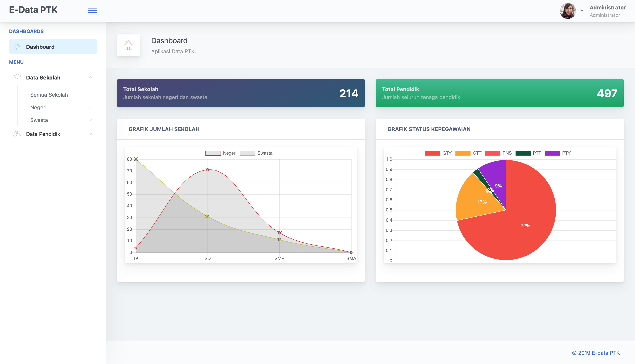Expand the Swasta submenu chevron
The width and height of the screenshot is (635, 364).
coord(90,120)
